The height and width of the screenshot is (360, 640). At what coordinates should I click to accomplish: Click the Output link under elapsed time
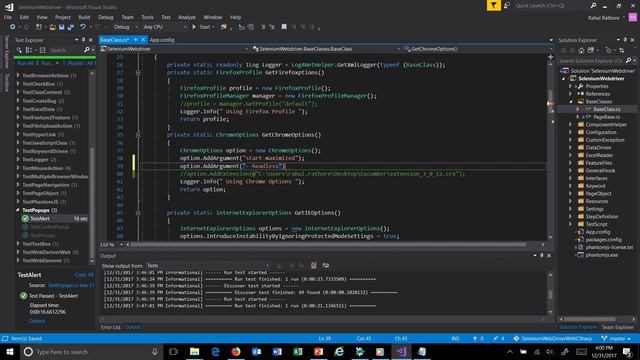pyautogui.click(x=37, y=321)
